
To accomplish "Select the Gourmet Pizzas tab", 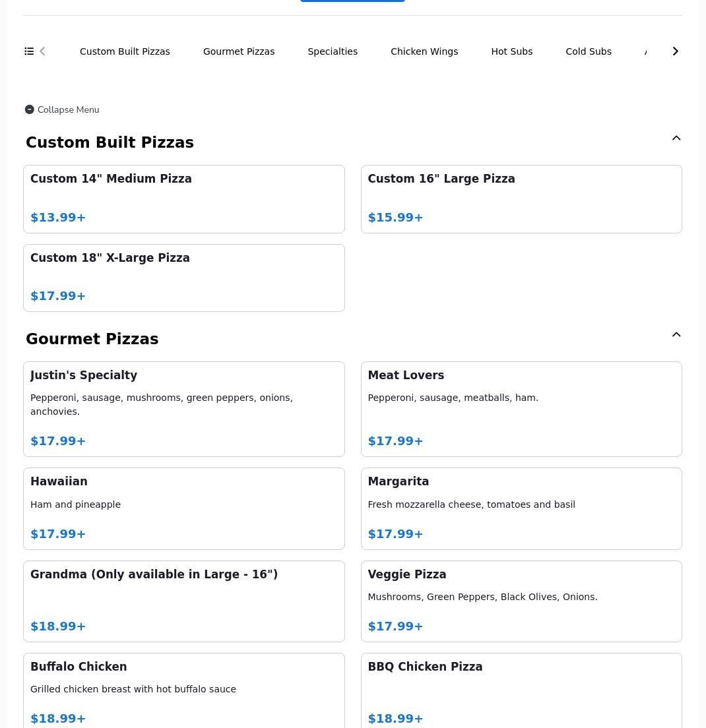I will 239,51.
